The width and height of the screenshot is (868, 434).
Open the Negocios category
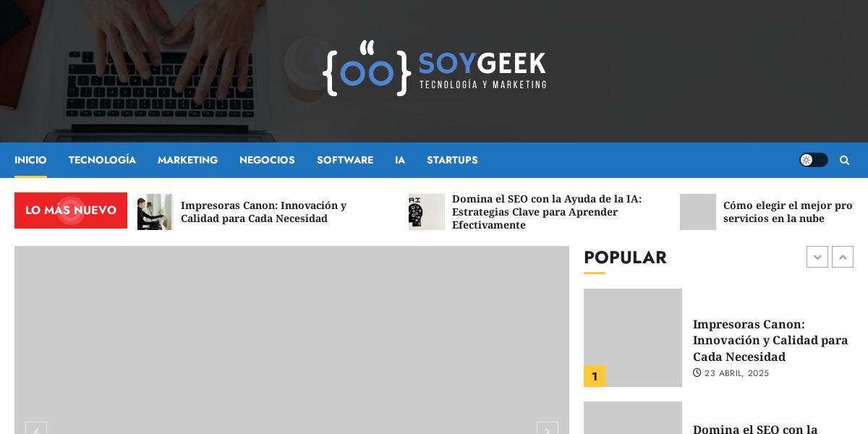click(x=267, y=160)
